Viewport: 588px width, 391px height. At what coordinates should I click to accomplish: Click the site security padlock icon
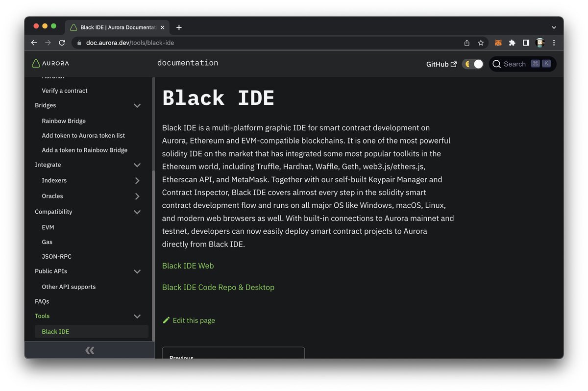(x=79, y=43)
